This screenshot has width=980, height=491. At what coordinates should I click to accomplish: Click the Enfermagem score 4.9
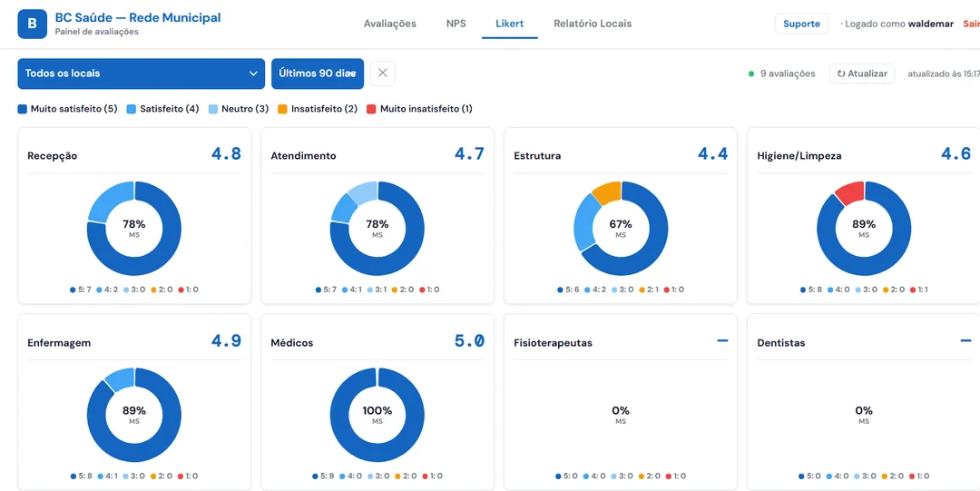(226, 341)
